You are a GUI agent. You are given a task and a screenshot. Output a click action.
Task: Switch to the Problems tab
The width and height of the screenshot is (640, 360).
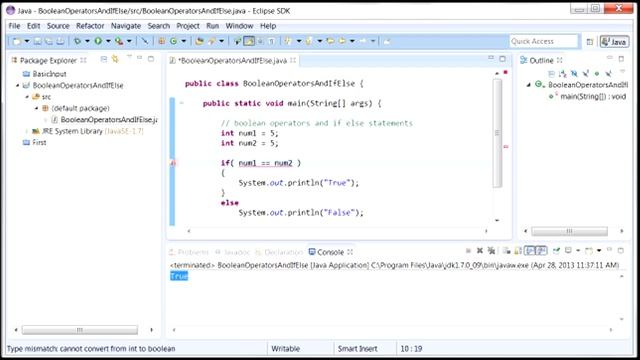coord(189,252)
